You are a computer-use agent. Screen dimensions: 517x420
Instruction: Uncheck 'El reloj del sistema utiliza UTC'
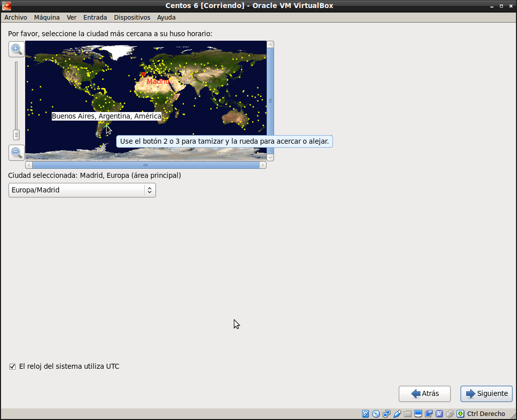13,367
